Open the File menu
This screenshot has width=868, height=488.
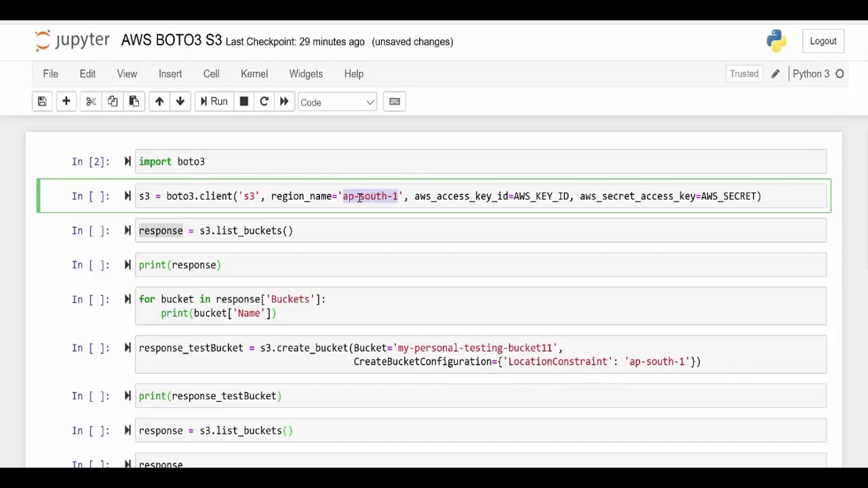[x=50, y=74]
